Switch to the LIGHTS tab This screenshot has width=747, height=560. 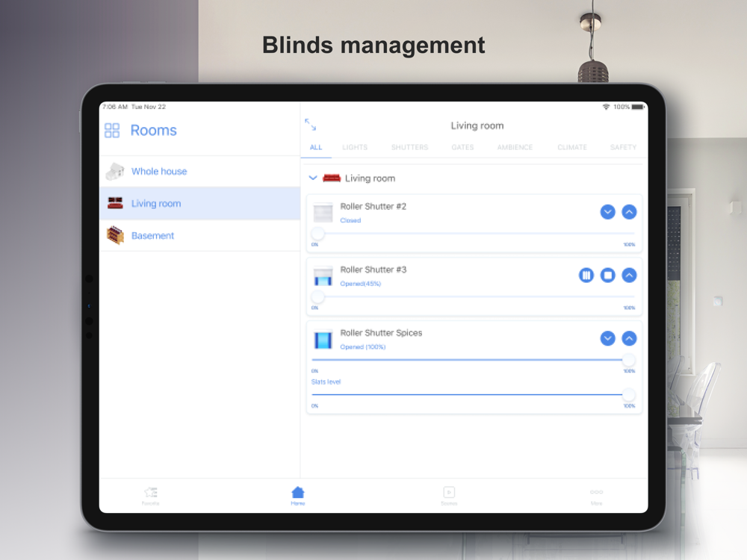(x=355, y=148)
